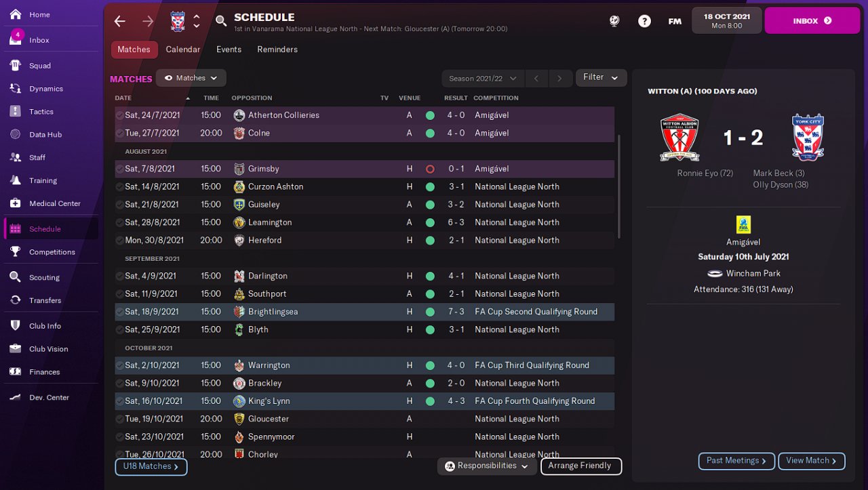Click the View Match button
The image size is (868, 490).
coord(811,461)
